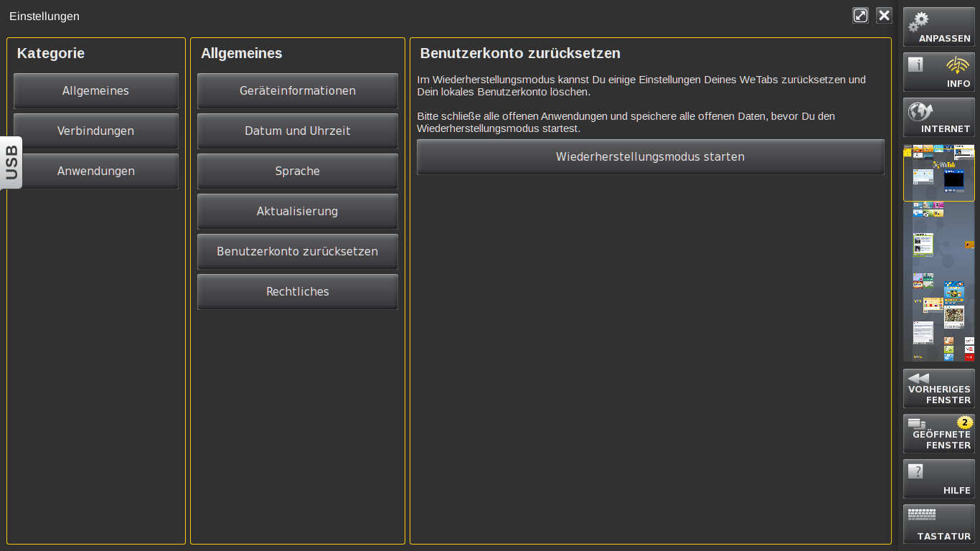Select the Allgemeines category
This screenshot has width=980, height=551.
(95, 91)
